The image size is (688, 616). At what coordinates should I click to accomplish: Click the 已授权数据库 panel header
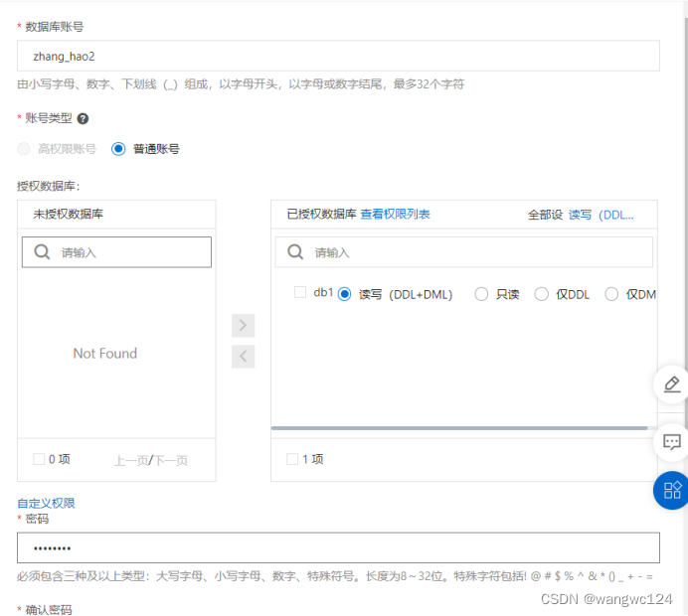(x=321, y=214)
